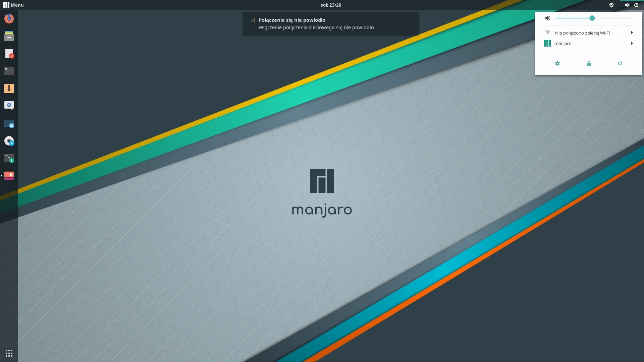The width and height of the screenshot is (644, 362).
Task: Open the root terminal installer dock icon
Action: point(9,158)
